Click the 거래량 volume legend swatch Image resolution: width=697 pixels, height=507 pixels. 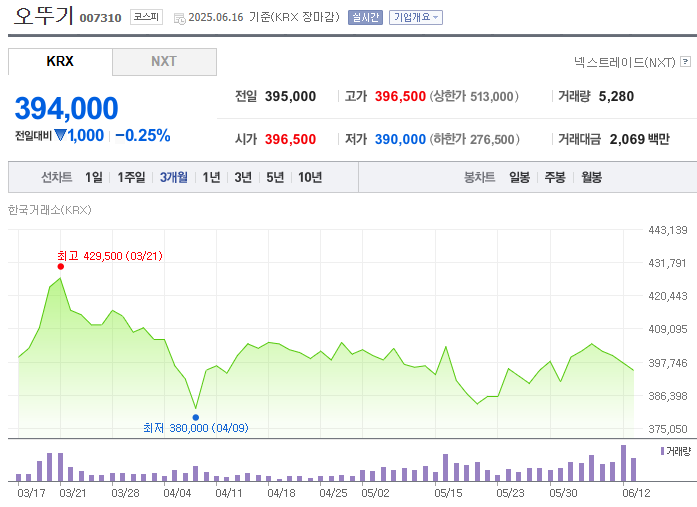662,451
